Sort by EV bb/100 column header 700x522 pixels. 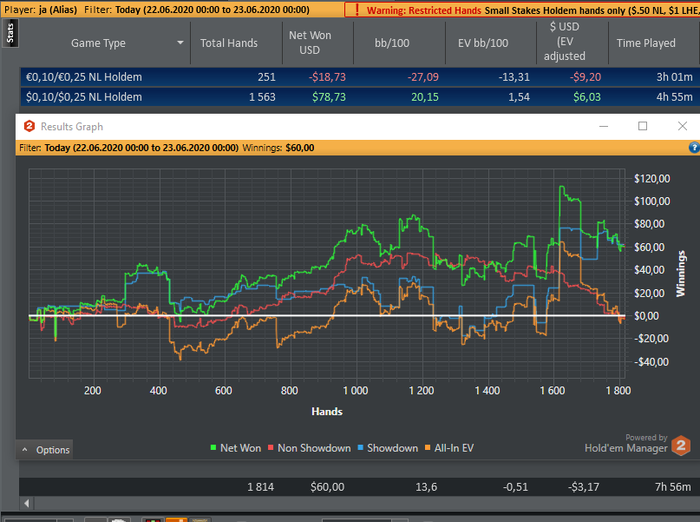click(x=483, y=43)
